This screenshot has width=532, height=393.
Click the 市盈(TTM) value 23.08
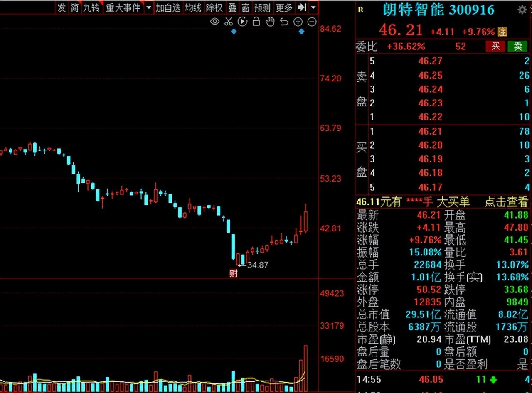[516, 339]
